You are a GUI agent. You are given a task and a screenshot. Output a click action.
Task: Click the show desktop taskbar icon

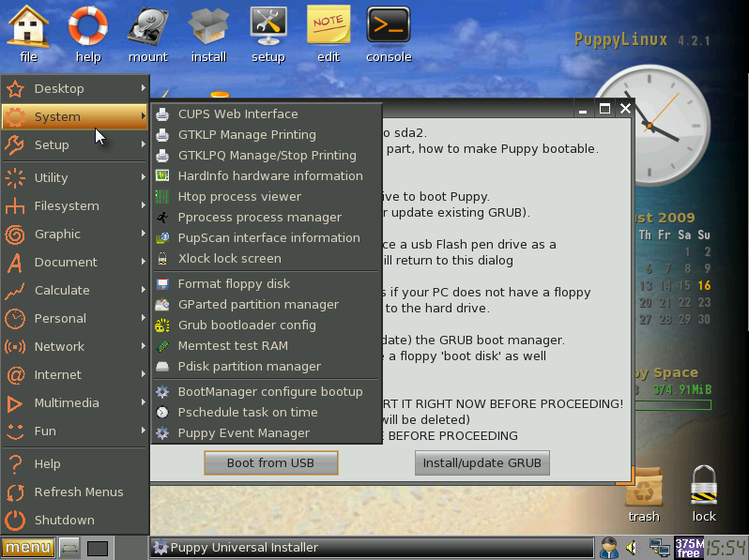coord(69,548)
